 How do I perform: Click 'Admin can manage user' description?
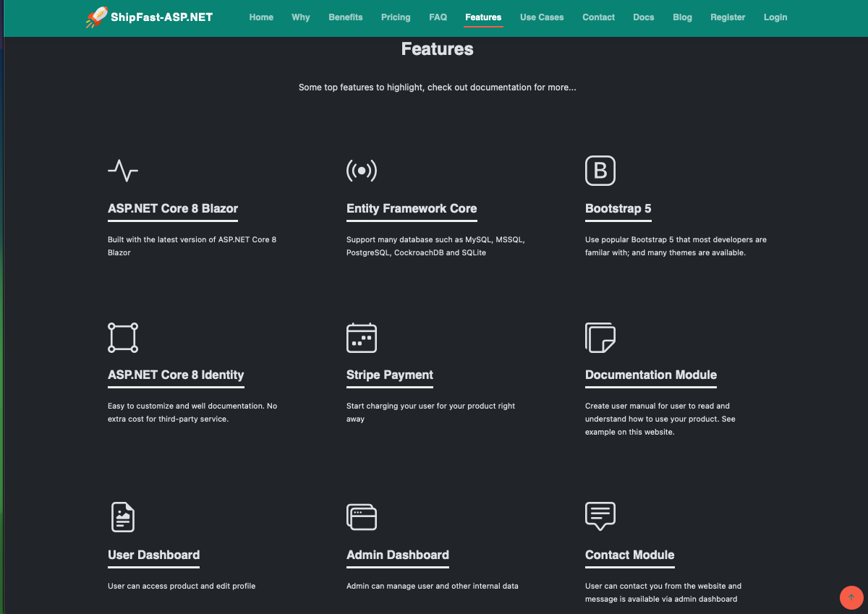pyautogui.click(x=433, y=586)
